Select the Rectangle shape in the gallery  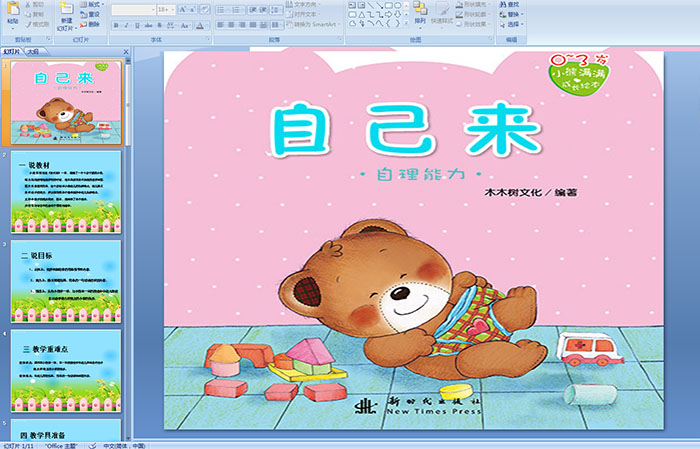tap(389, 5)
